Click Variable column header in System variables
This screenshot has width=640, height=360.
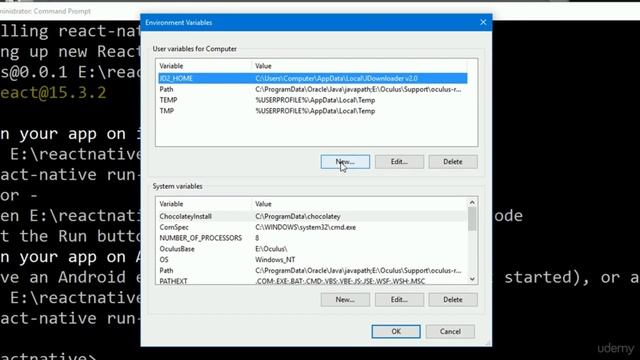204,204
